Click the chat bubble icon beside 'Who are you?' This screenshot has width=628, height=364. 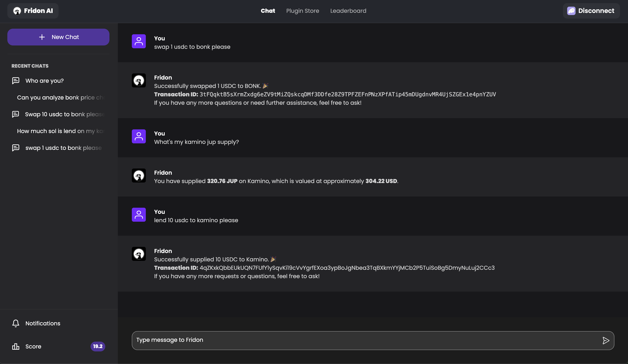(15, 80)
